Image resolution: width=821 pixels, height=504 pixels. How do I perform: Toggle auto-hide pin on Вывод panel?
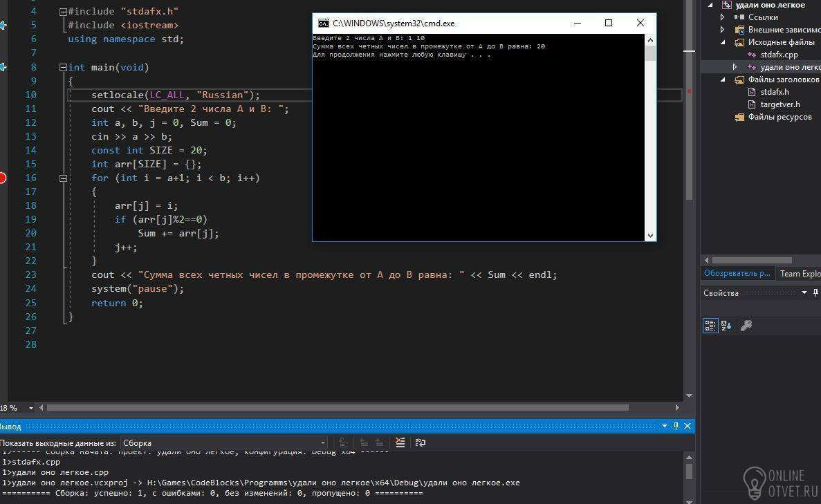pyautogui.click(x=676, y=426)
